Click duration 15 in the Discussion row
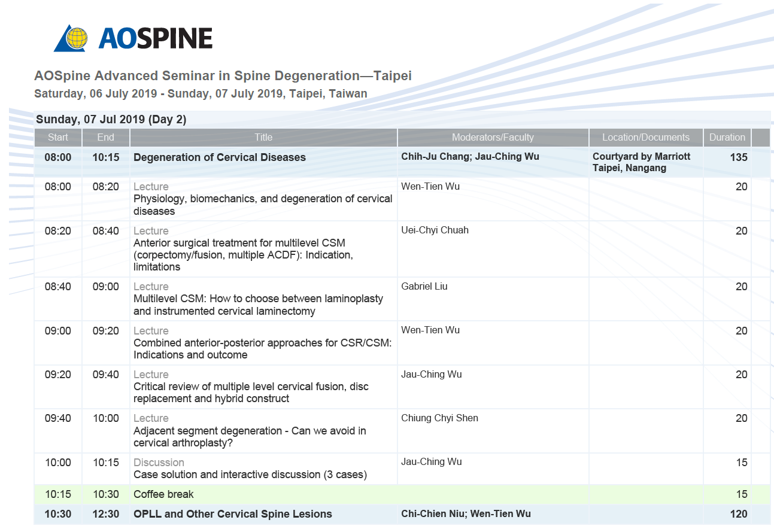This screenshot has width=774, height=532. (742, 463)
